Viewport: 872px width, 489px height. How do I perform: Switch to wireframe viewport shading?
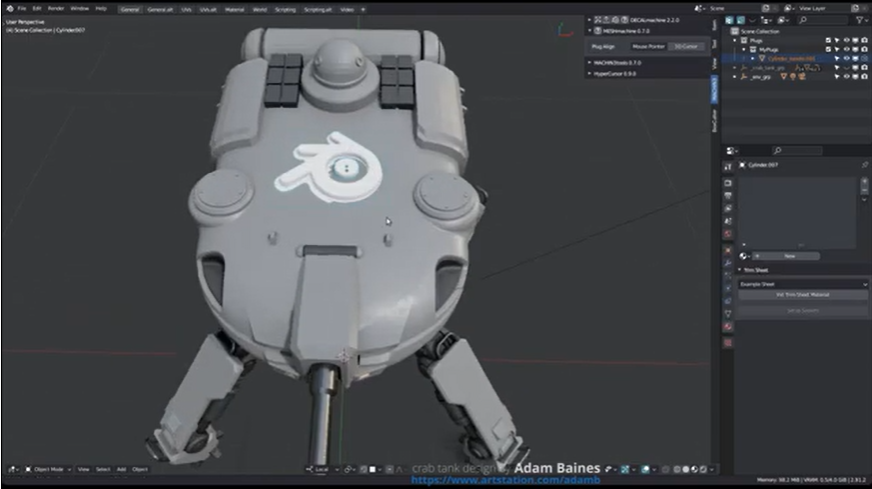677,470
